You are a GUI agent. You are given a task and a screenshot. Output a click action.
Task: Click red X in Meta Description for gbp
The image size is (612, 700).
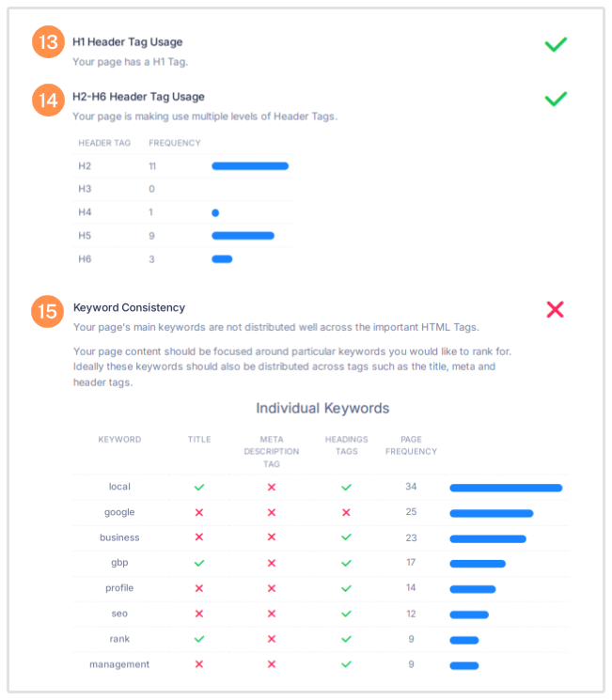coord(272,564)
